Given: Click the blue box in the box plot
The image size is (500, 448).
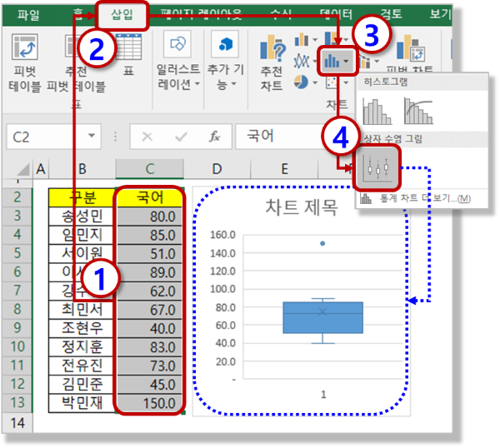Looking at the screenshot, I should [x=322, y=317].
